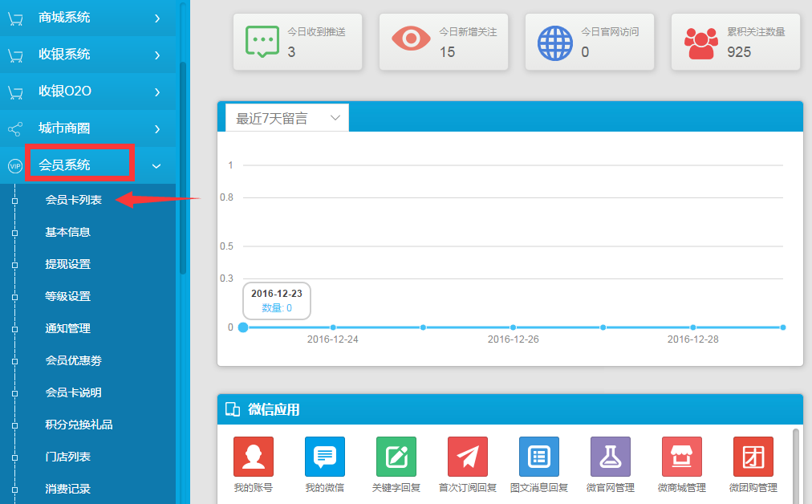The height and width of the screenshot is (504, 812).
Task: Click the sidebar vertical scrollbar
Action: pos(183,169)
